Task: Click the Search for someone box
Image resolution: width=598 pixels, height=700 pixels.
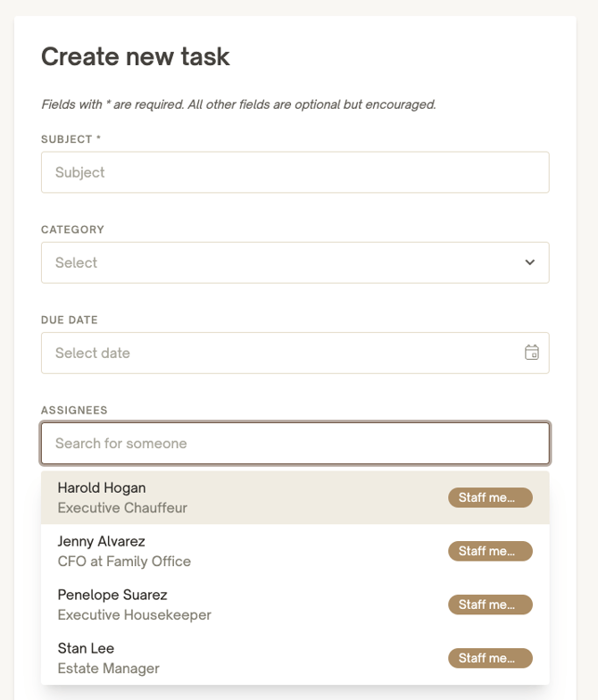Action: [295, 443]
